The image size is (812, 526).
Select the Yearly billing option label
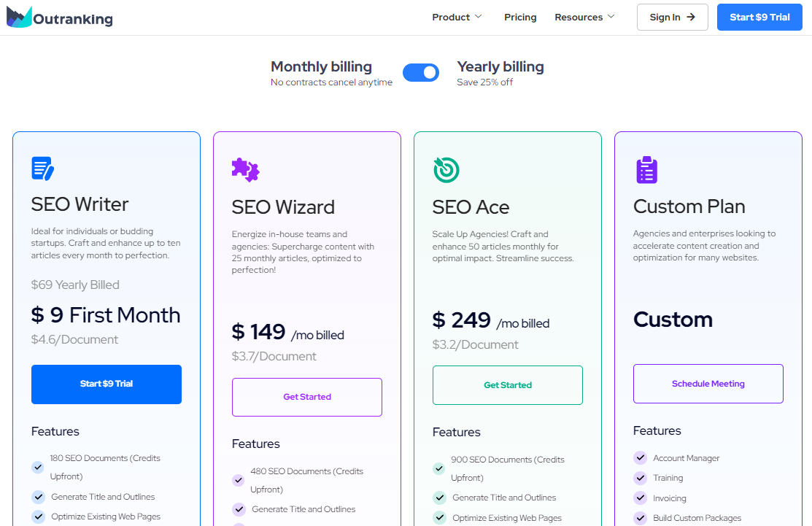tap(500, 66)
